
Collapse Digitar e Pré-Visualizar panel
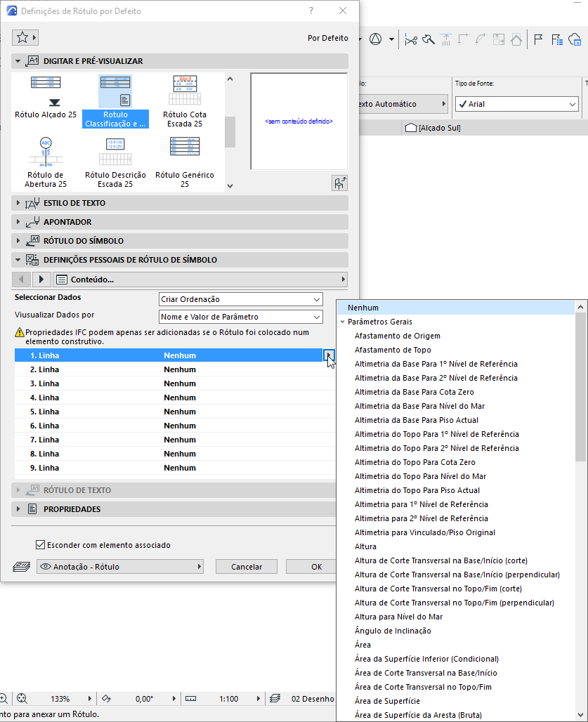click(x=18, y=61)
